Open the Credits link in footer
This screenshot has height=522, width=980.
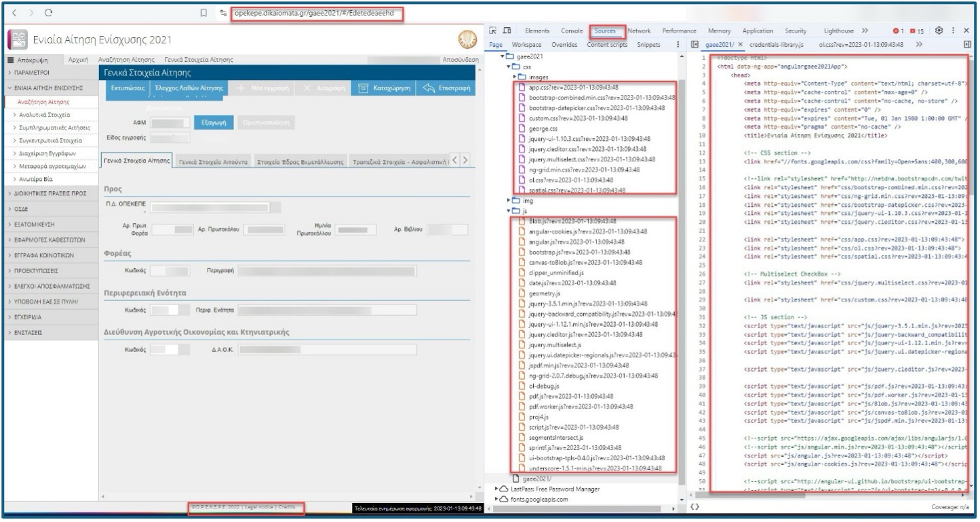[x=287, y=506]
